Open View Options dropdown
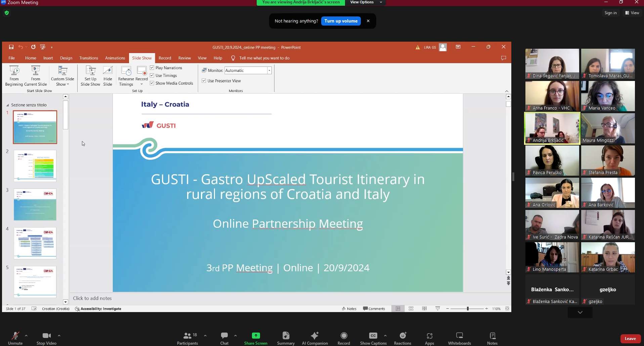Image resolution: width=644 pixels, height=346 pixels. click(x=366, y=2)
